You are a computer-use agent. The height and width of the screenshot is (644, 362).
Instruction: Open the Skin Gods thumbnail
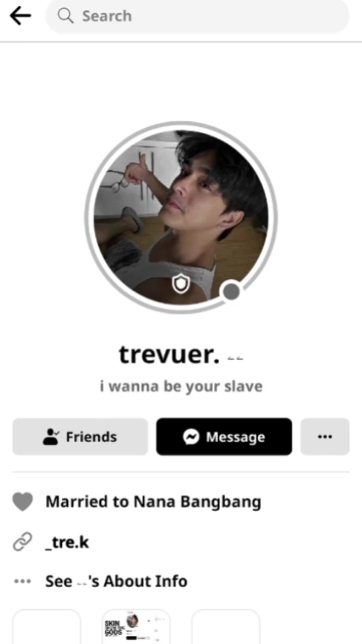[x=136, y=627]
